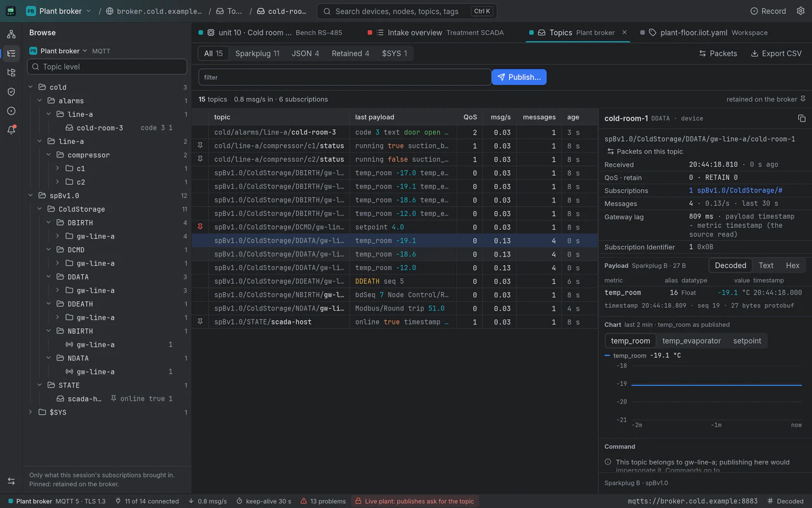Viewport: 812px width, 508px height.
Task: Show setpoint chart series
Action: point(747,341)
